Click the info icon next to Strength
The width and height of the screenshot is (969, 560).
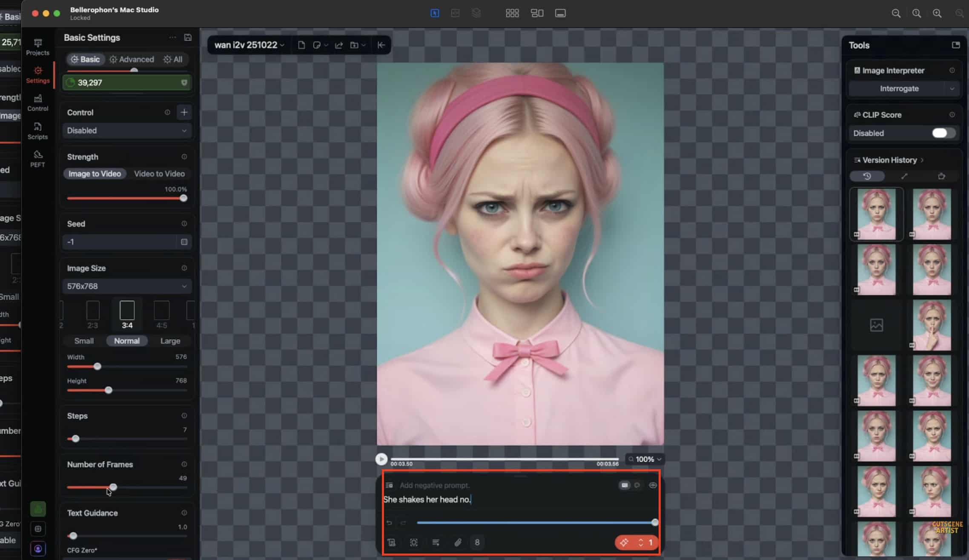click(x=184, y=157)
